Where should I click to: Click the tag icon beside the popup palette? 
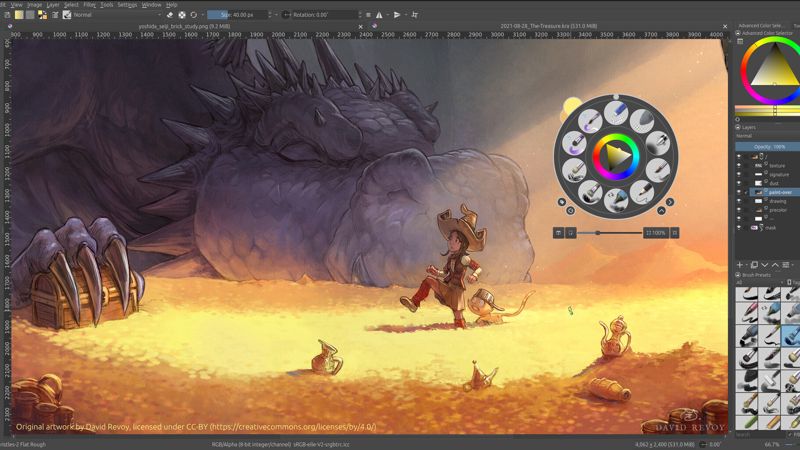point(562,202)
